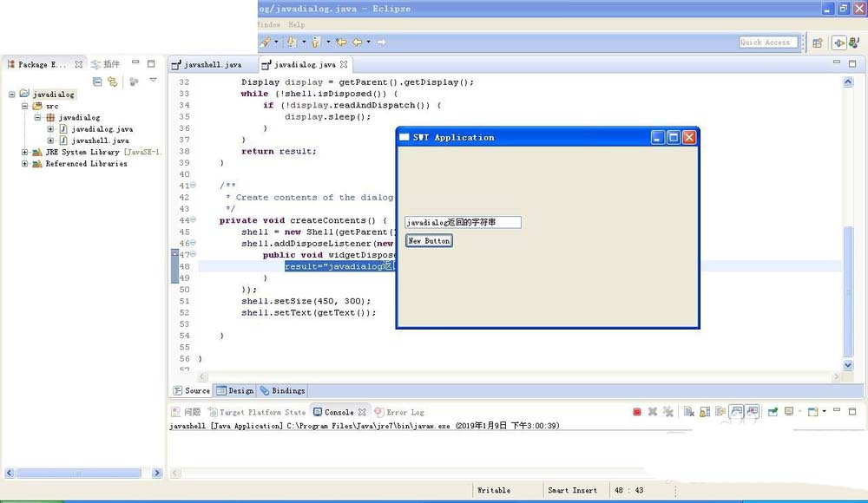Link Package Explorer with the editor
The width and height of the screenshot is (868, 503).
(x=113, y=81)
